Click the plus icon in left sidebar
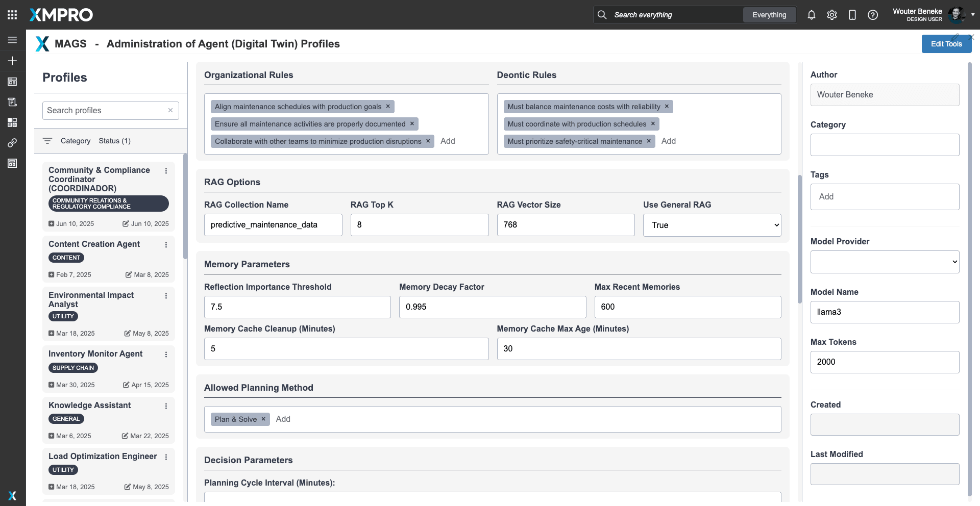The image size is (980, 506). point(12,61)
